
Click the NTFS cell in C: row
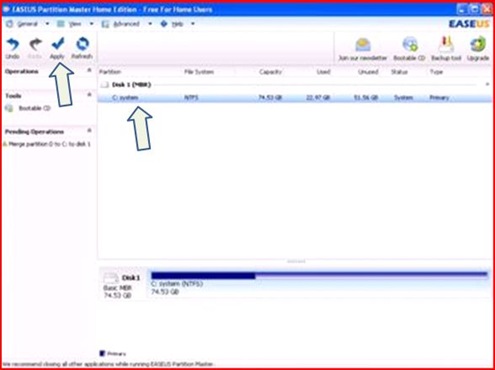pos(191,98)
